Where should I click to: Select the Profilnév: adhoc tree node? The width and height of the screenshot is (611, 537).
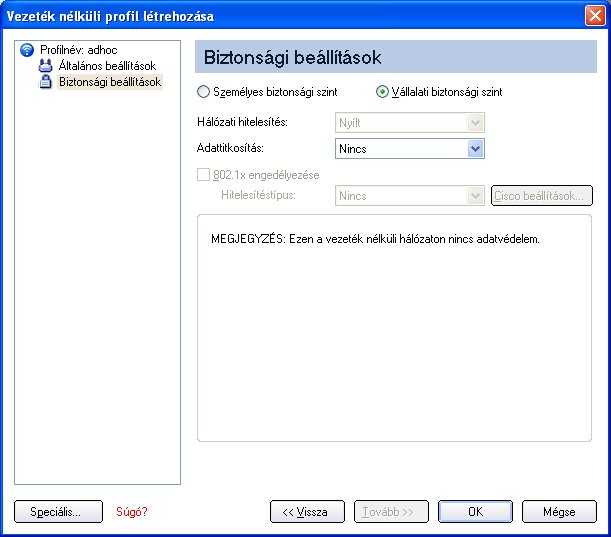[x=78, y=50]
